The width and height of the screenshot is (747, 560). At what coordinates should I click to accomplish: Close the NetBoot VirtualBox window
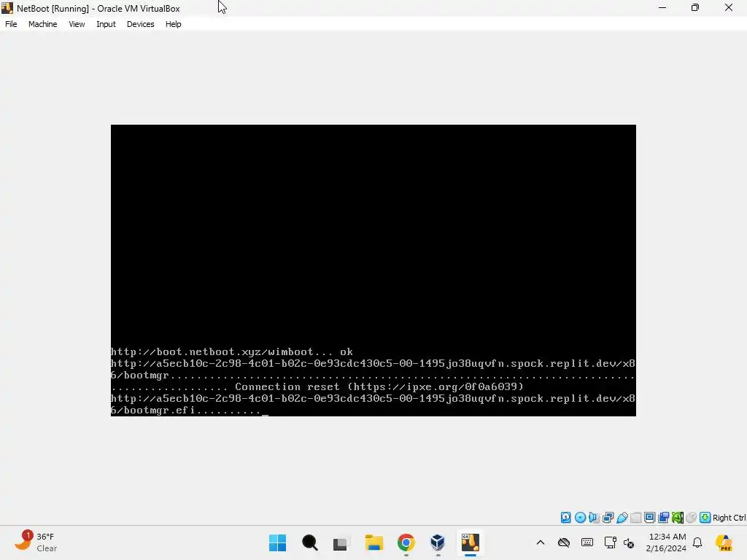[x=729, y=7]
